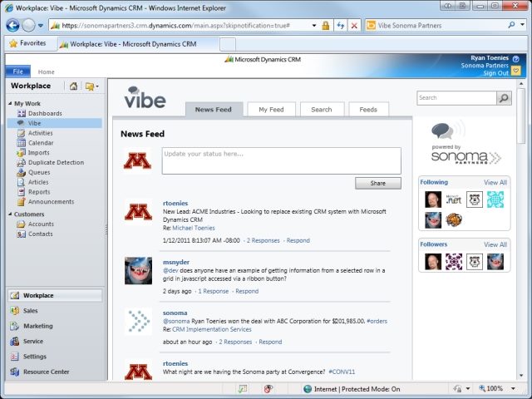Open the recent pages dropdown next to Forward

point(41,26)
